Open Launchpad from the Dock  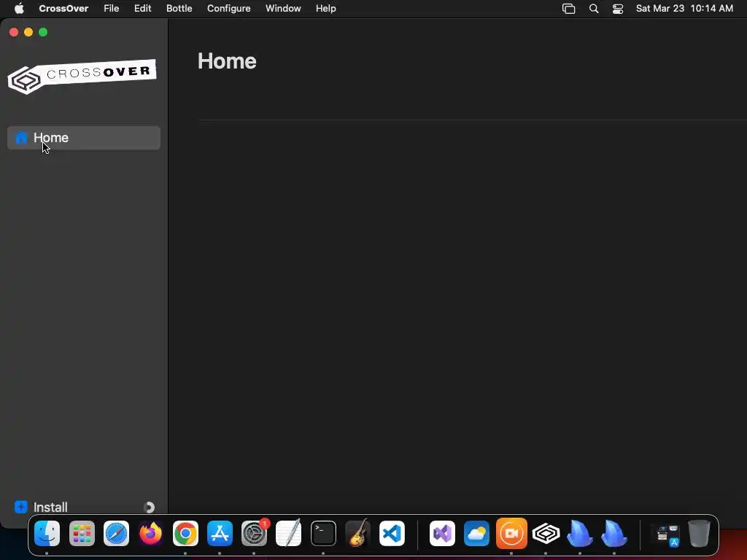point(82,533)
